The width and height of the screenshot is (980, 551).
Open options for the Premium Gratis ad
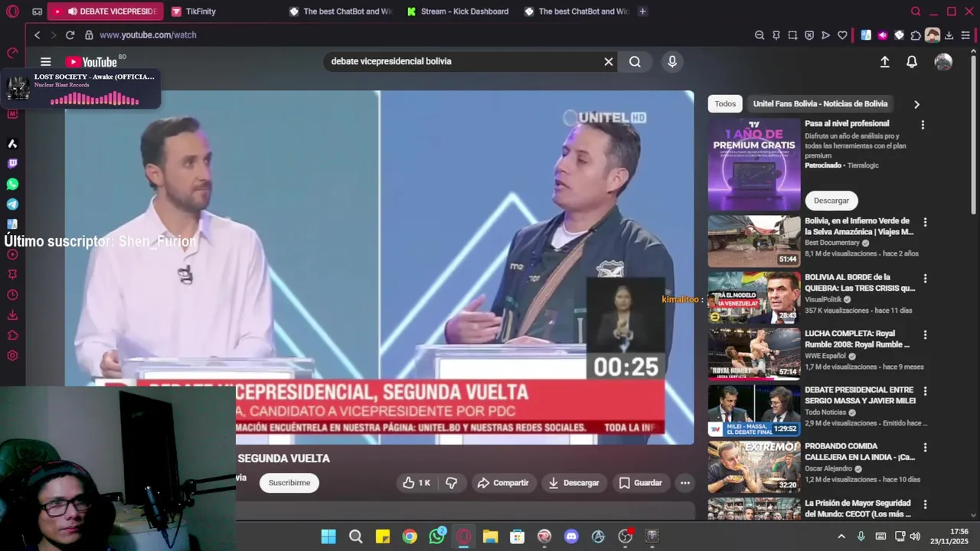pos(923,125)
